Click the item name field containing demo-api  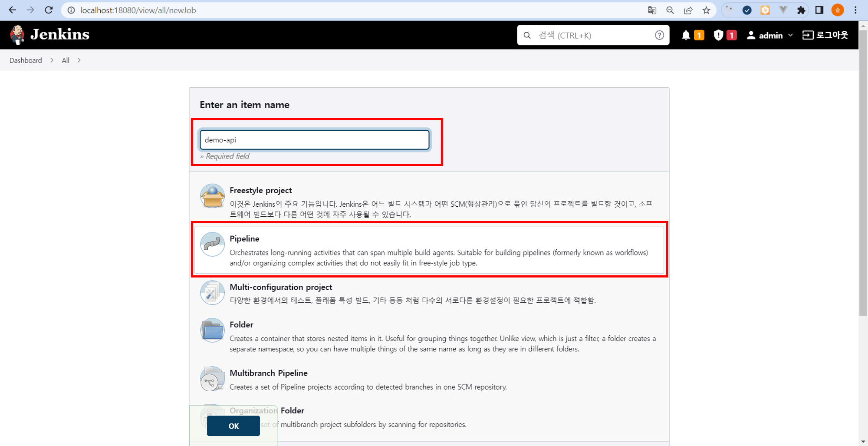[315, 140]
